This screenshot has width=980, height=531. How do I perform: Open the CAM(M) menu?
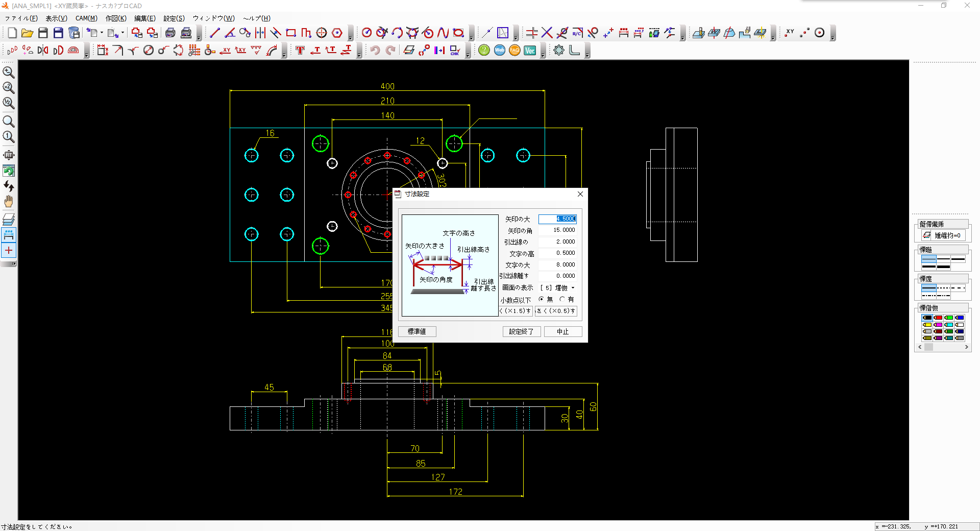tap(86, 18)
